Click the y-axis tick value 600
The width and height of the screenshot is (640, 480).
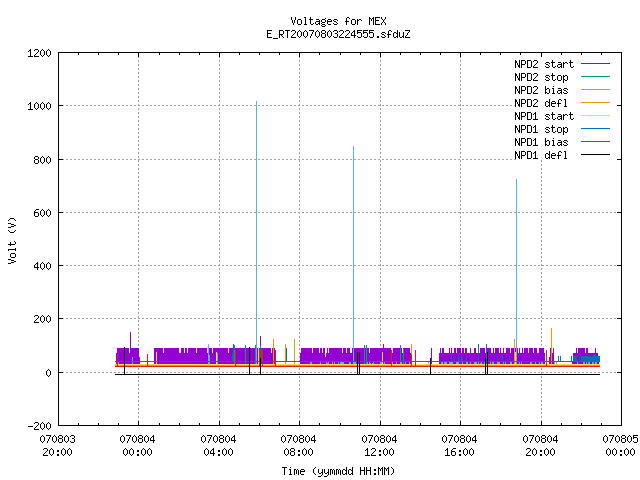tap(42, 213)
